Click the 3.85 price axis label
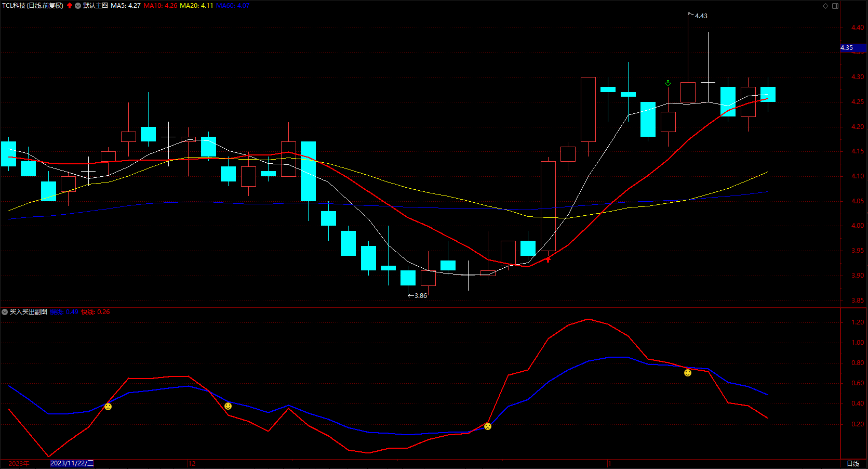The image size is (868, 469). 858,301
